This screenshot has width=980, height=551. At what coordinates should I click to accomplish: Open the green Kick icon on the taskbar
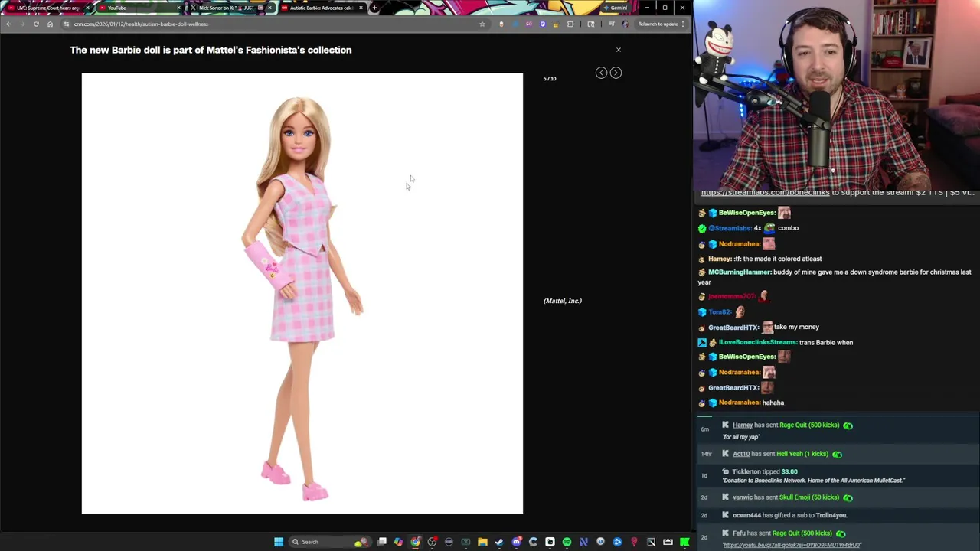click(x=684, y=542)
